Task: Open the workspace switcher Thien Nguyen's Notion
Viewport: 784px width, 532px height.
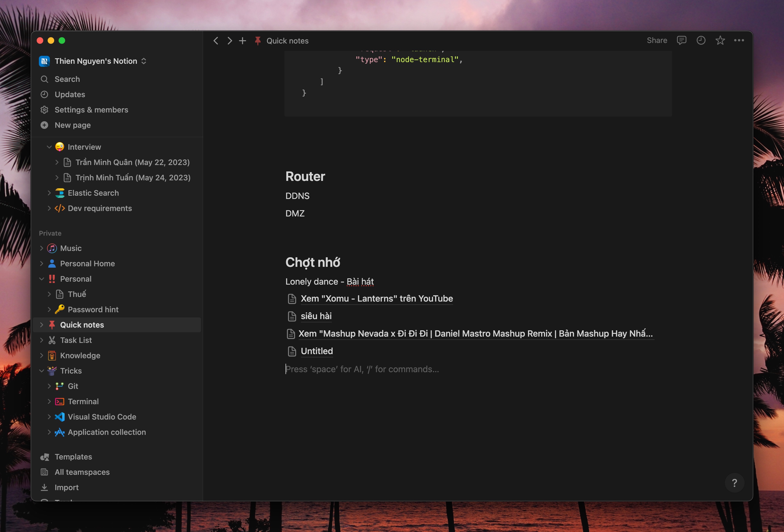Action: [96, 61]
